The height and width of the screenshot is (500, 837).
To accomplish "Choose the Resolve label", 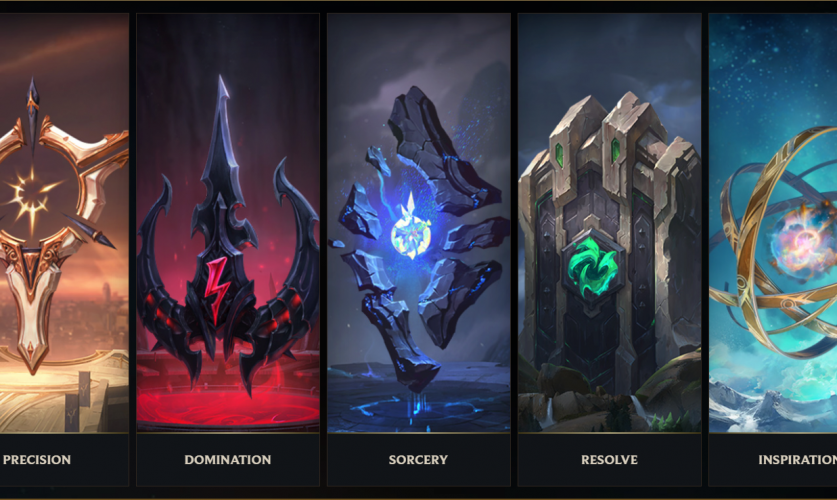I will pos(609,459).
